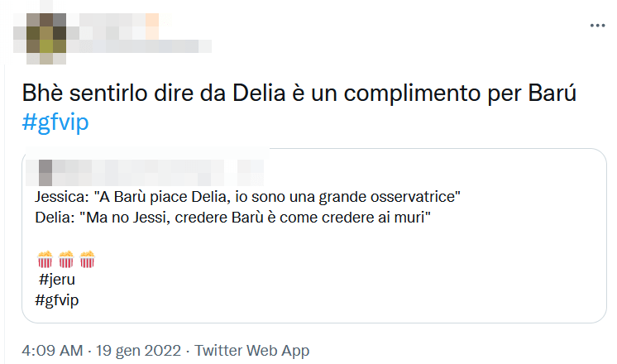Image resolution: width=617 pixels, height=364 pixels.
Task: Click the #gfvip hashtag inside the quoted tweet
Action: pyautogui.click(x=57, y=299)
